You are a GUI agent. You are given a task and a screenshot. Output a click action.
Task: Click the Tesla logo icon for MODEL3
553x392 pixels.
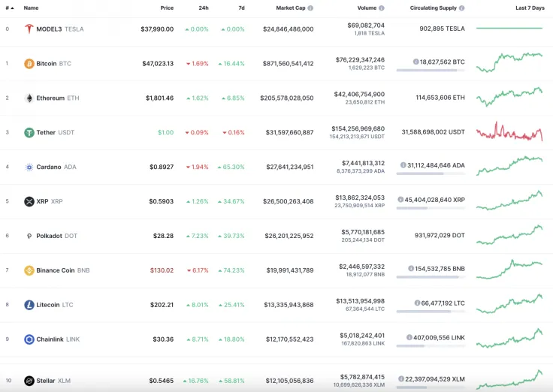29,29
